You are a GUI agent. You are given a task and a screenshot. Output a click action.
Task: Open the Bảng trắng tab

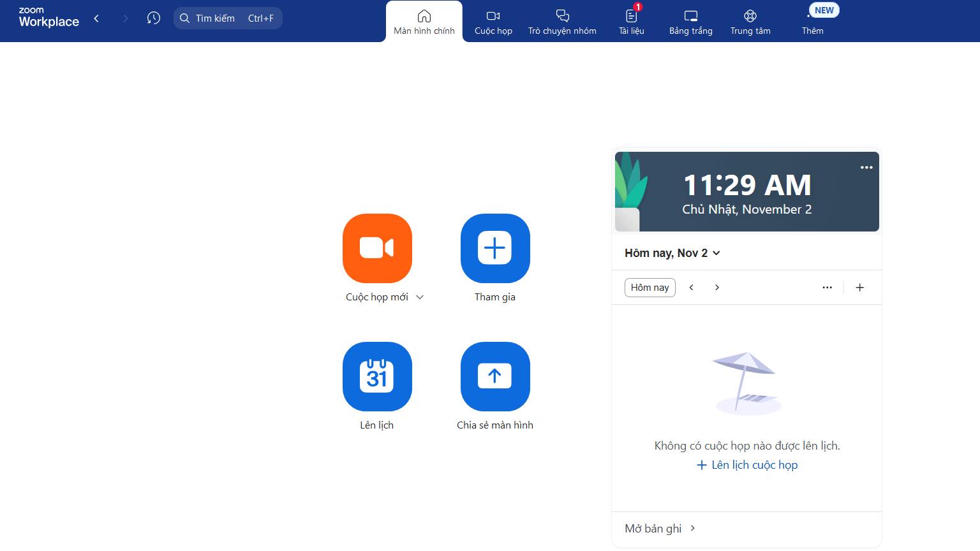pos(690,22)
